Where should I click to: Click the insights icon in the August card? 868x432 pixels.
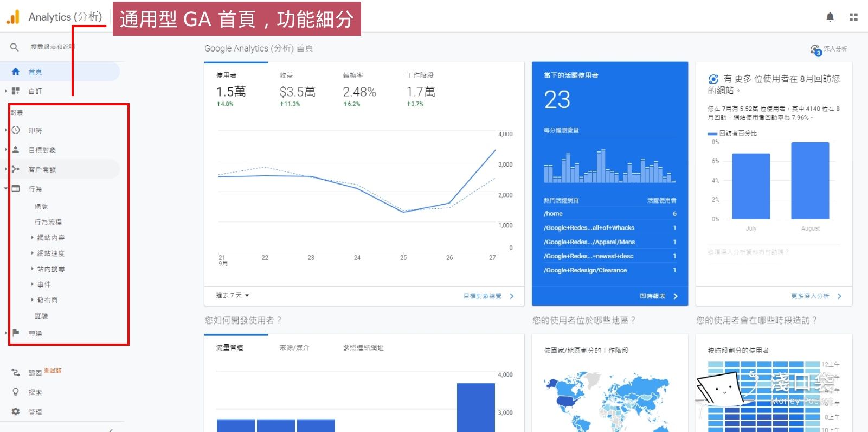click(713, 79)
